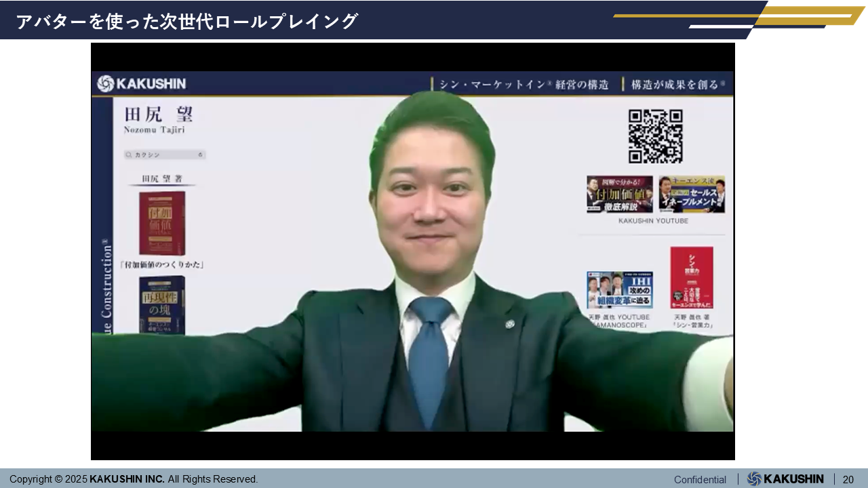Image resolution: width=868 pixels, height=488 pixels.
Task: Open the navy 再現性の塊 book cover
Action: coord(162,304)
